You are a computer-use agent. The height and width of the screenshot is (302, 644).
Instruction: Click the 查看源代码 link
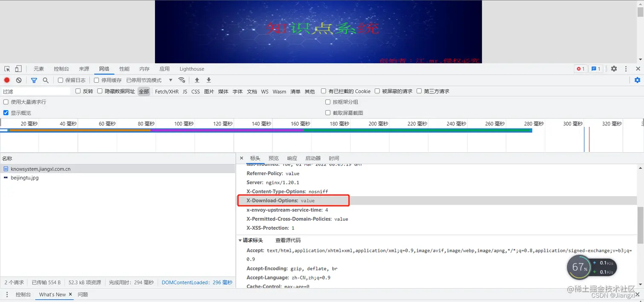287,240
